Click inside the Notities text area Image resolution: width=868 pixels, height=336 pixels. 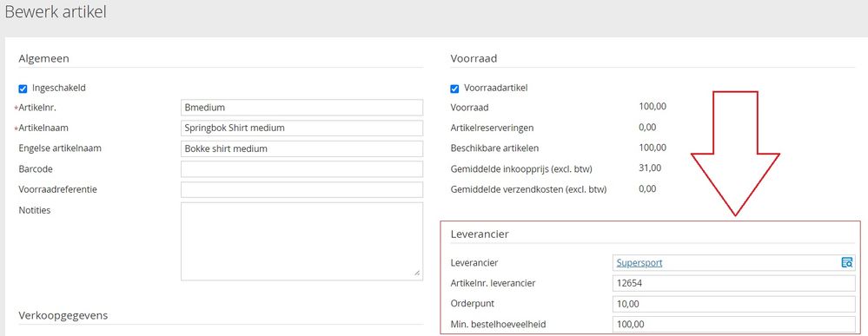[x=301, y=241]
